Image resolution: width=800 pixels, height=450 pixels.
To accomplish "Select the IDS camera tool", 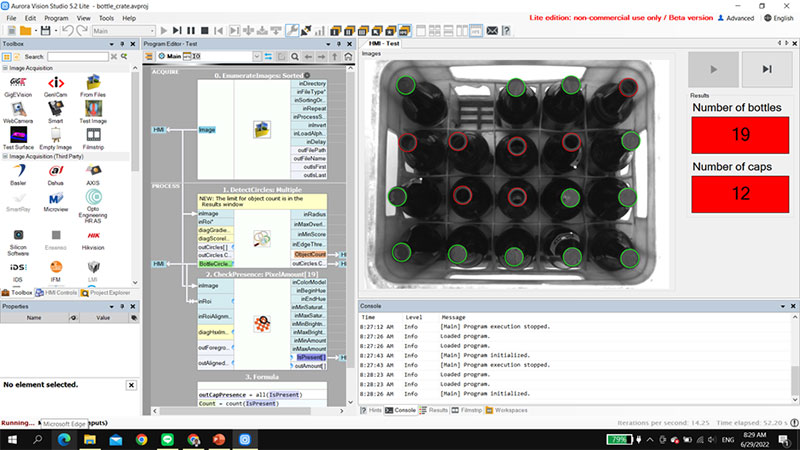I will [18, 271].
